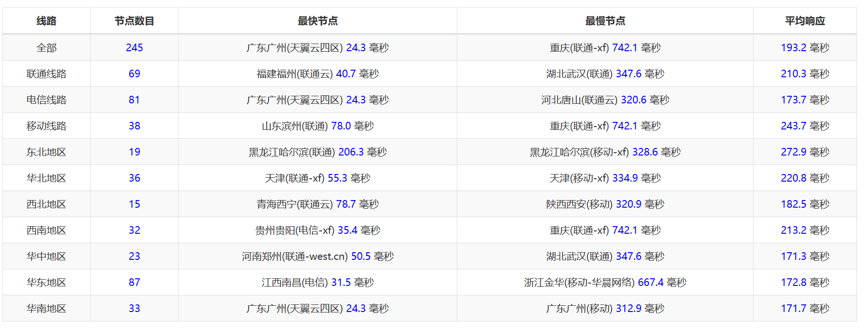This screenshot has height=330, width=868.
Task: Click average response 172.8 毫秒
Action: pos(805,282)
